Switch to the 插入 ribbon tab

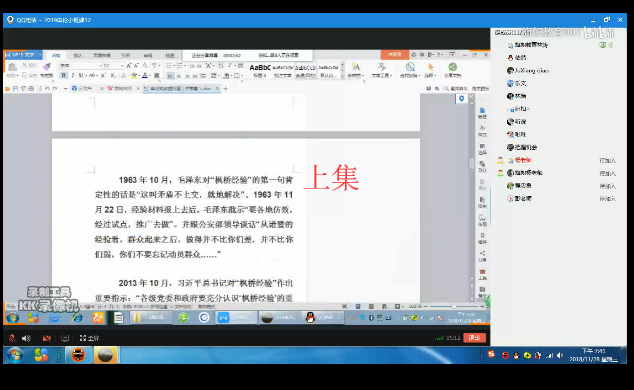pos(78,55)
